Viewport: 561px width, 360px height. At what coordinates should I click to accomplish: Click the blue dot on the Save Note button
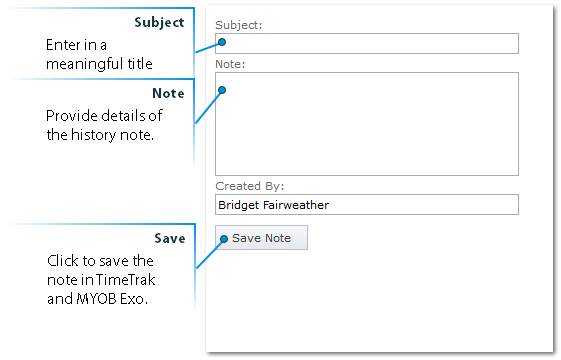(224, 239)
